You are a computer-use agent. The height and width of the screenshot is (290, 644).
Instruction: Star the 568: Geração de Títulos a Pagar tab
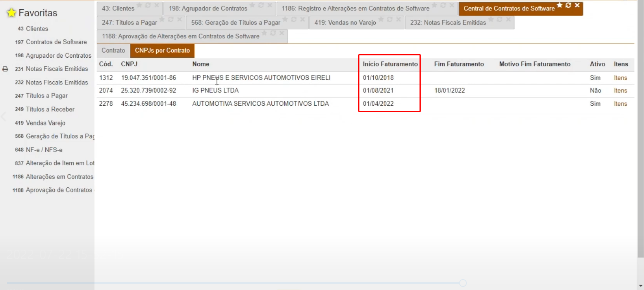(285, 19)
